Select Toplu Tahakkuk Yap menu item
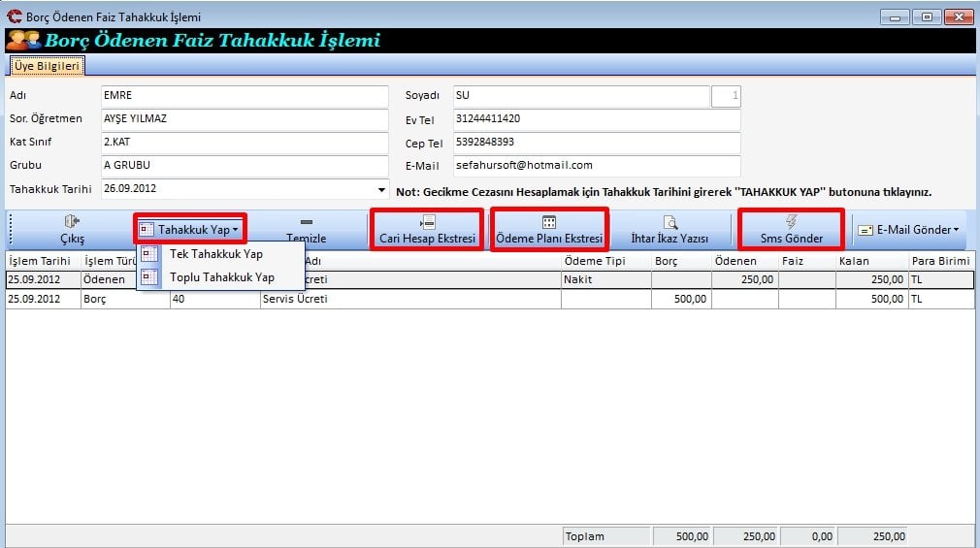The height and width of the screenshot is (548, 980). (x=221, y=277)
